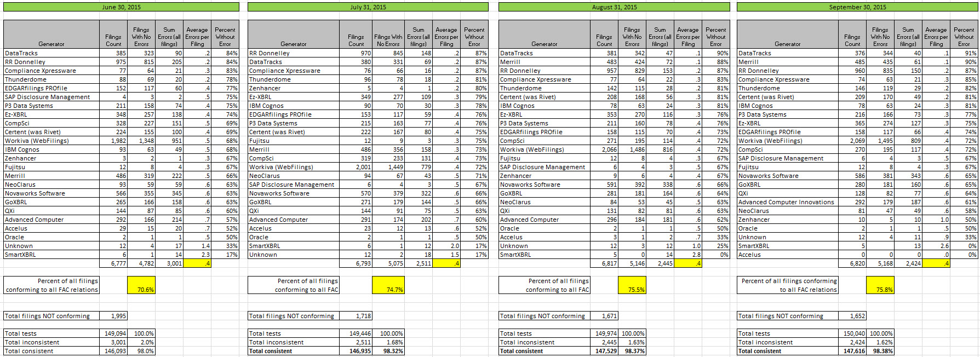Select the yellow 74.7% conforming cell
The height and width of the screenshot is (357, 980).
[x=388, y=285]
